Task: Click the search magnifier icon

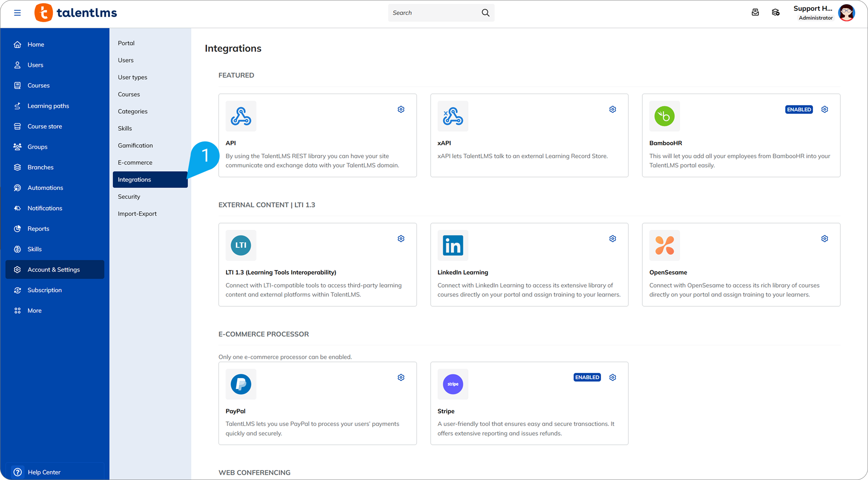Action: [x=485, y=13]
